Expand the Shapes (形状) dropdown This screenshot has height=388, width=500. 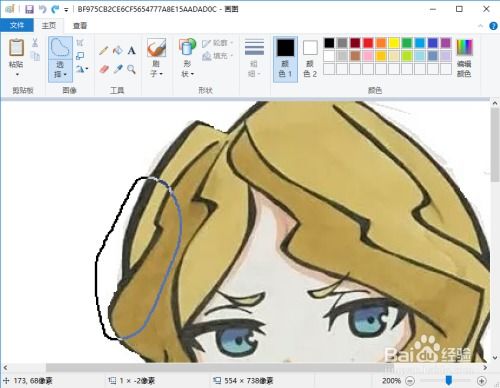pos(187,69)
